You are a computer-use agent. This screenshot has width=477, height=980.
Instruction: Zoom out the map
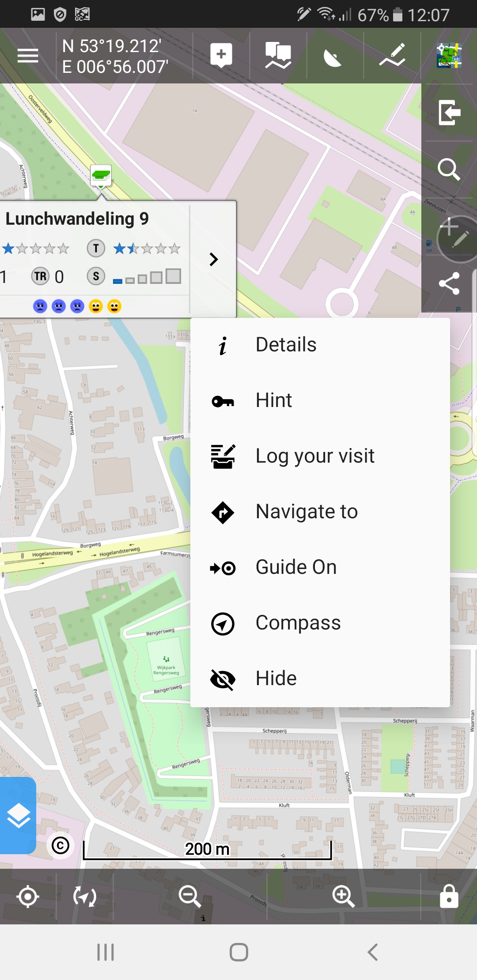pyautogui.click(x=190, y=897)
